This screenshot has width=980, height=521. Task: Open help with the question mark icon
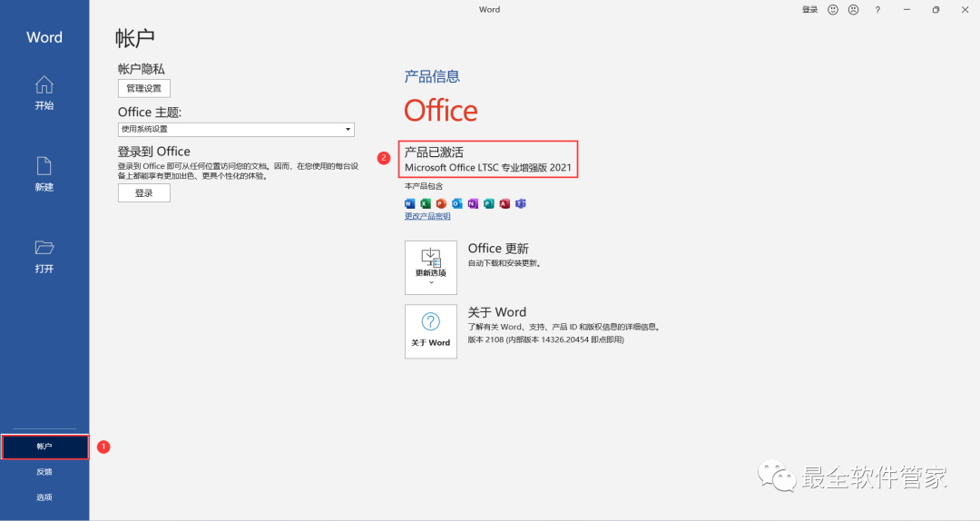(x=877, y=9)
